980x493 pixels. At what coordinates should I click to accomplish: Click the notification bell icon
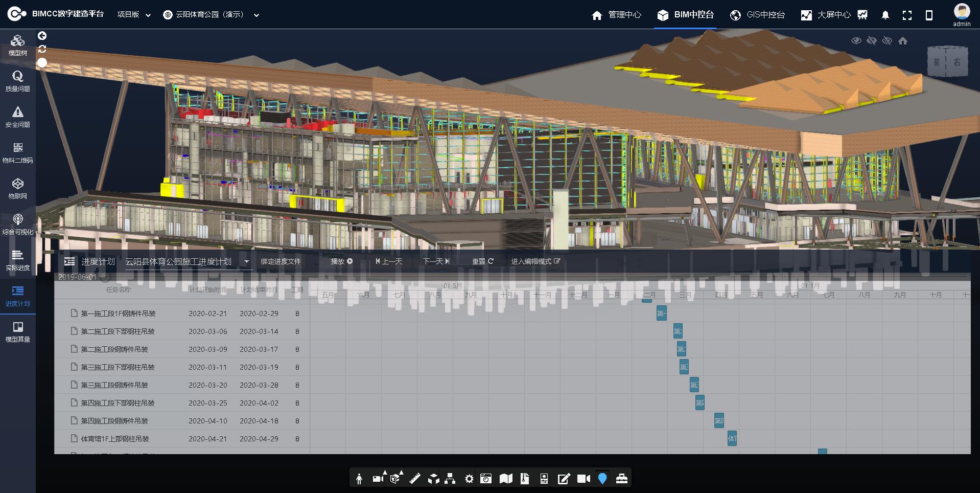point(885,15)
